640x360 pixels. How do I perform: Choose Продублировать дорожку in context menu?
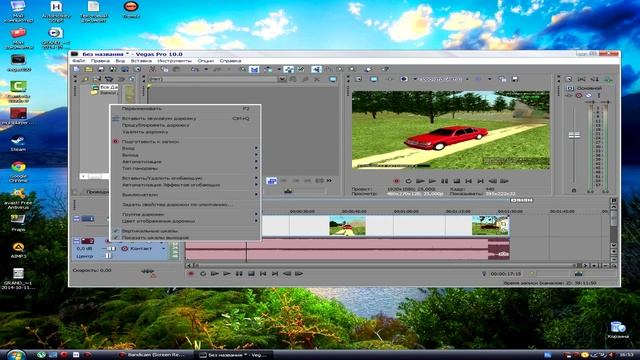[185, 125]
